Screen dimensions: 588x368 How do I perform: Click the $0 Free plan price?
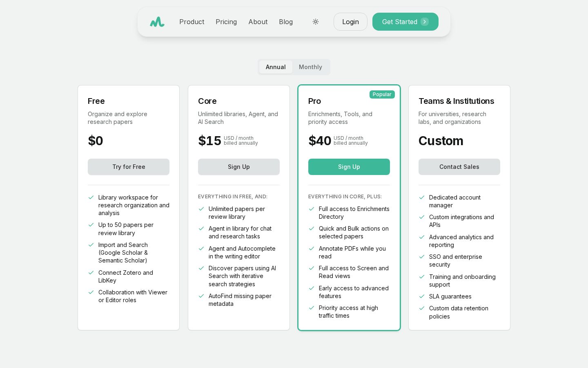pos(96,141)
